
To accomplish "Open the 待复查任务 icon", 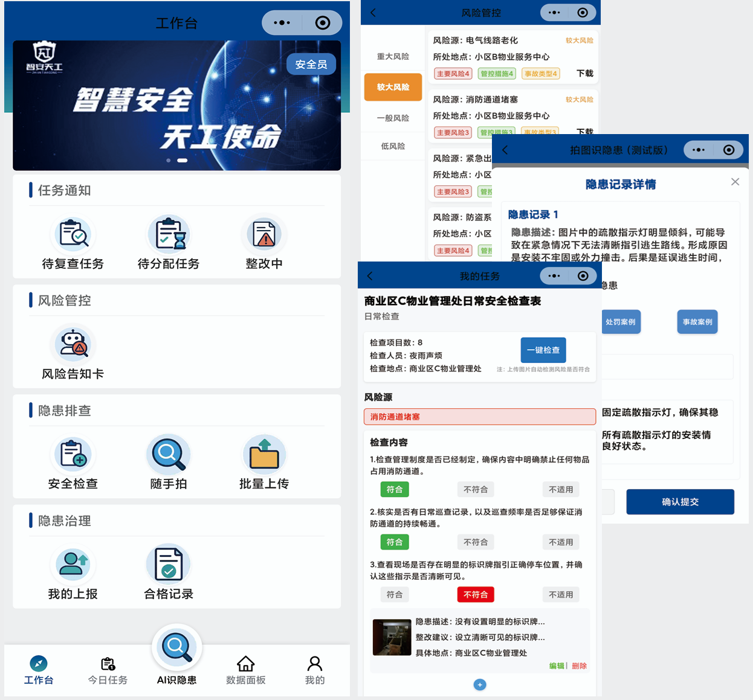I will (x=73, y=235).
